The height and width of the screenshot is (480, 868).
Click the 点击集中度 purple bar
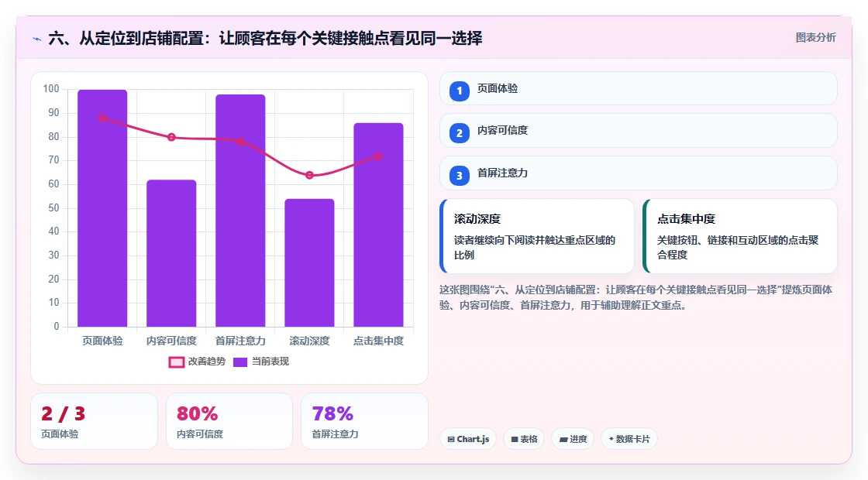pyautogui.click(x=379, y=225)
